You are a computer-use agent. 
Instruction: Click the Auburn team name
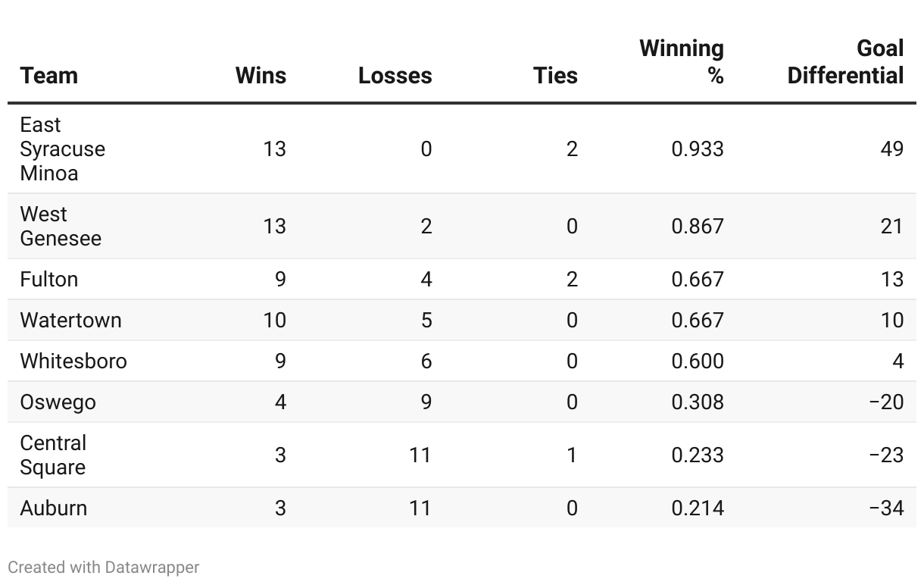coord(54,508)
